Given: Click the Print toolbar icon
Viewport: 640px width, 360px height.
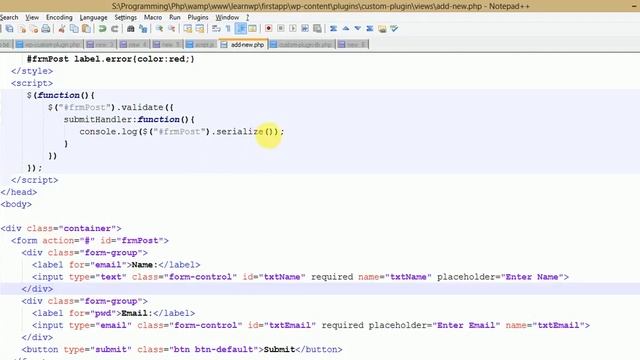Looking at the screenshot, I should tap(46, 29).
